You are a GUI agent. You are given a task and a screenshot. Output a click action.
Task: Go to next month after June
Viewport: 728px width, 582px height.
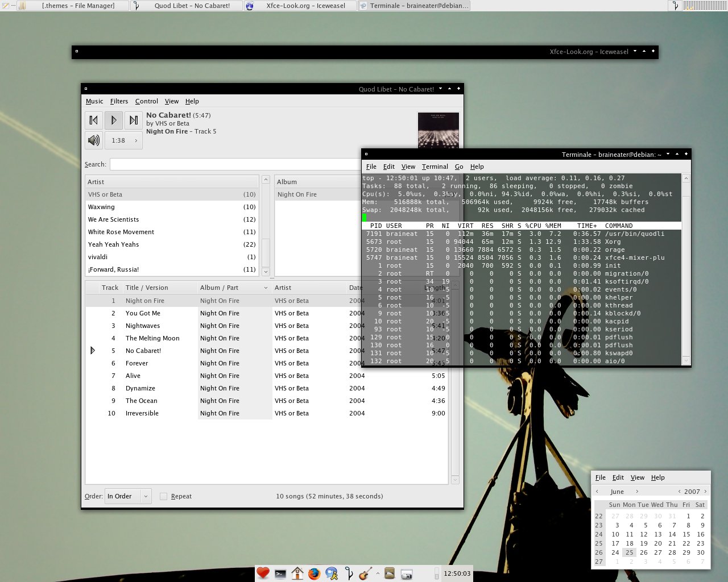pyautogui.click(x=637, y=492)
